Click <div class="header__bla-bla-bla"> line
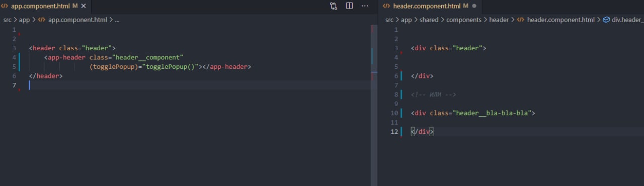The width and height of the screenshot is (644, 186). [473, 113]
